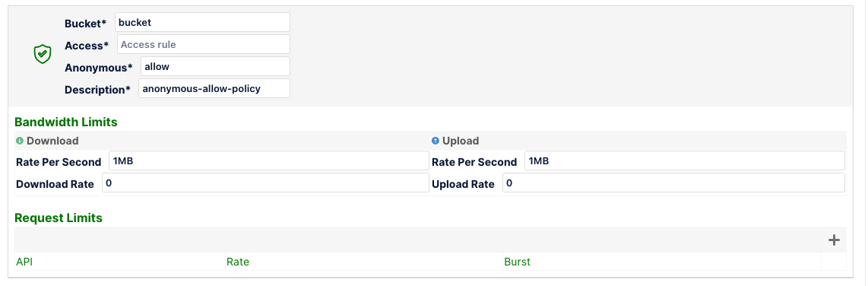Click the Download section label
868x286 pixels.
(x=52, y=141)
